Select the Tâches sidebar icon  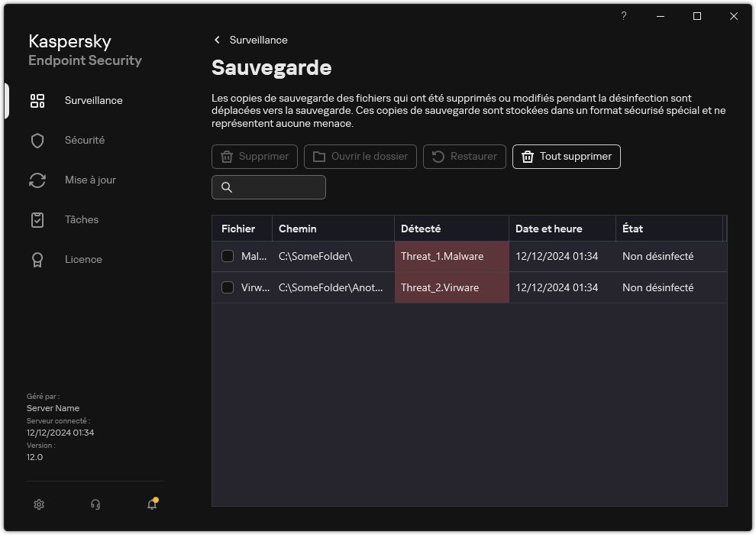[37, 219]
